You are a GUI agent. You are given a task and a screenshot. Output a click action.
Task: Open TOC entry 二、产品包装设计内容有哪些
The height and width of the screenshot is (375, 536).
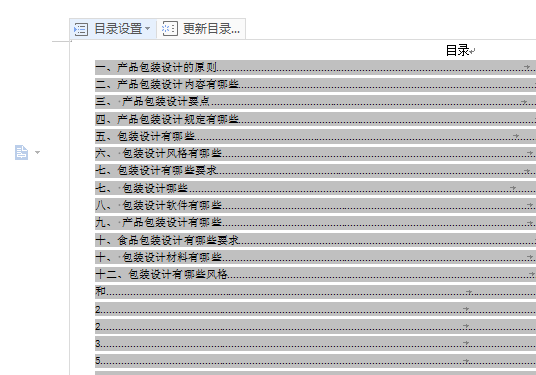pos(316,84)
